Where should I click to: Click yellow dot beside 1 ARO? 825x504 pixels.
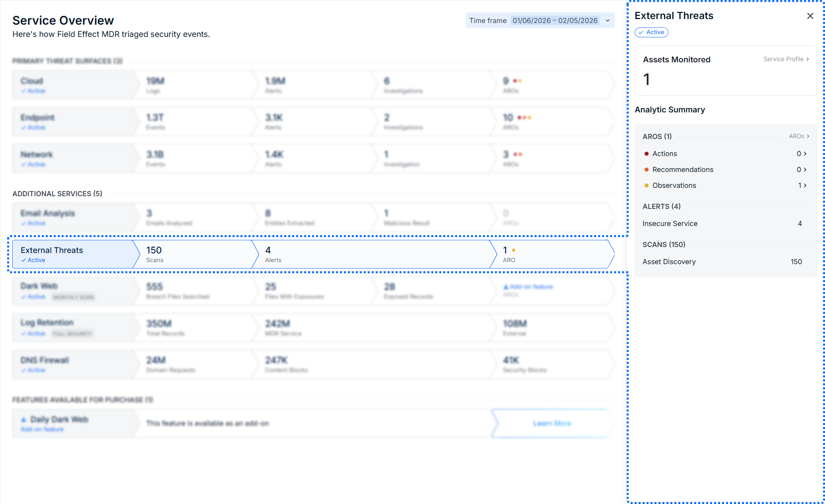[x=514, y=250]
